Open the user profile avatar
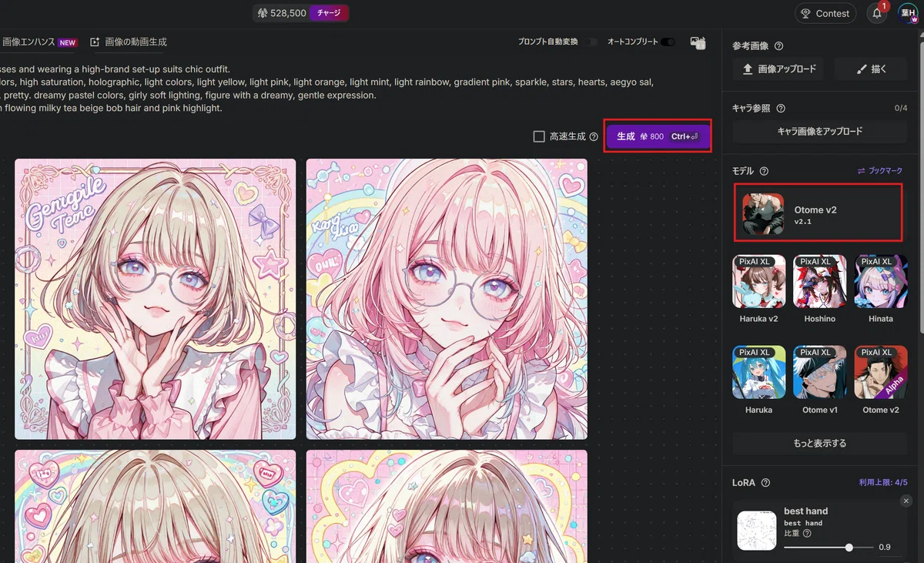924x563 pixels. pyautogui.click(x=908, y=13)
